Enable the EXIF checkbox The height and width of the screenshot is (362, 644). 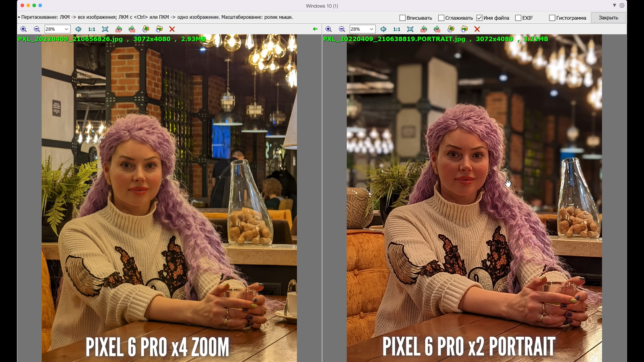(518, 18)
